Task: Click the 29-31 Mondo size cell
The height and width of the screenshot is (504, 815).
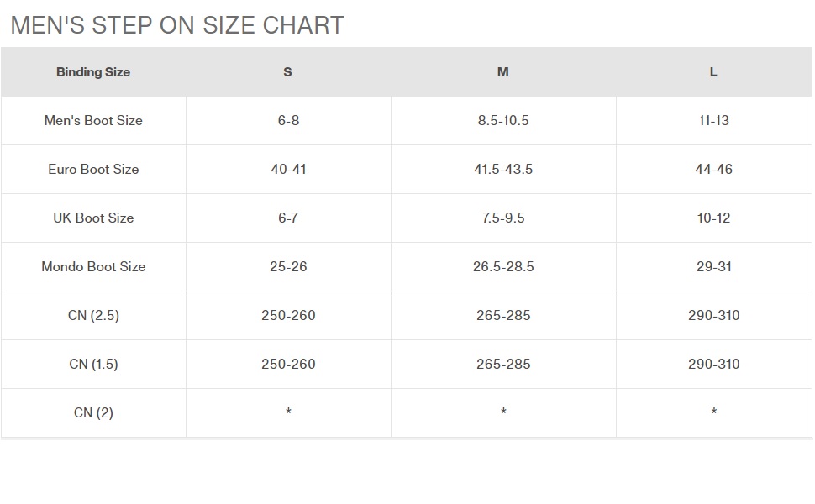Action: 713,267
